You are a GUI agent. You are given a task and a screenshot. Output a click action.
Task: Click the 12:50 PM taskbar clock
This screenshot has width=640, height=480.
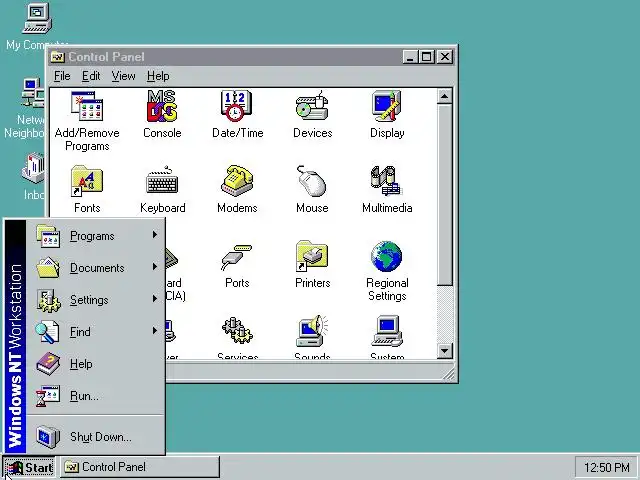607,467
